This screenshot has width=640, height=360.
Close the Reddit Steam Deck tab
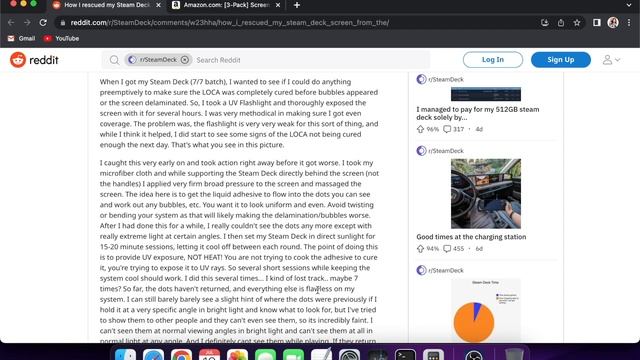158,5
